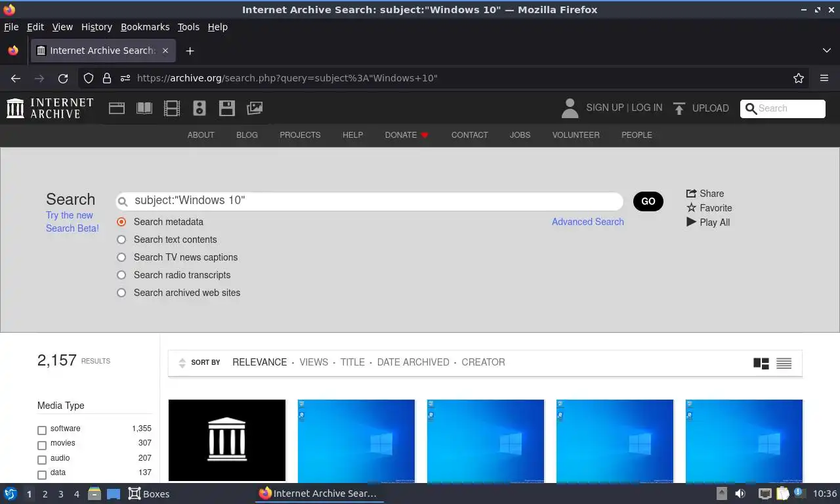
Task: Go back with the browser back arrow
Action: 16,78
